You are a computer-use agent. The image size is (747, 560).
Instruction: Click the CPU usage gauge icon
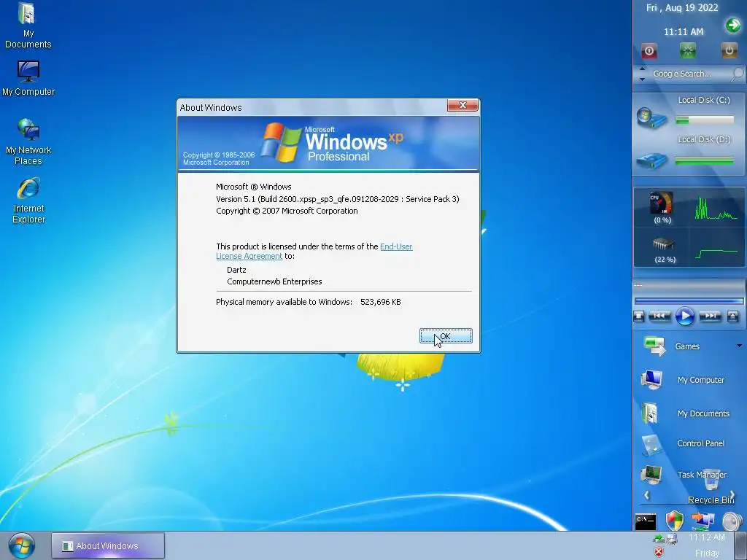pos(662,203)
